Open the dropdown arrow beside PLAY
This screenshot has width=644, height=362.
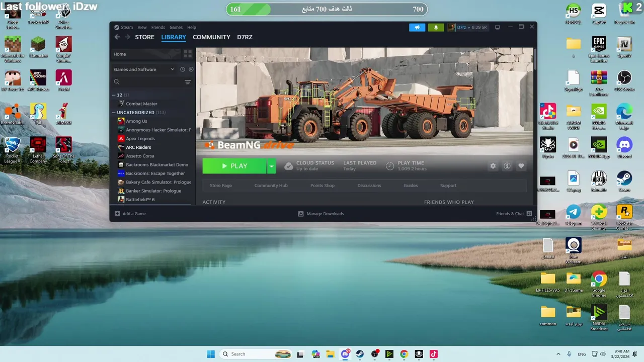tap(271, 166)
